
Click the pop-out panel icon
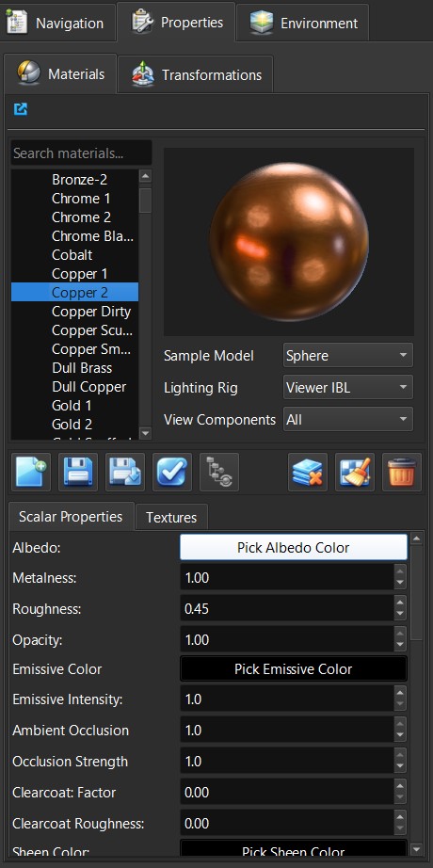21,109
